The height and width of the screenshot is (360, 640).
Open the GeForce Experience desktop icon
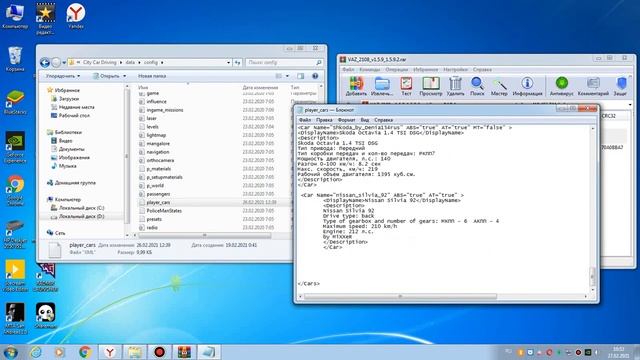tap(15, 147)
